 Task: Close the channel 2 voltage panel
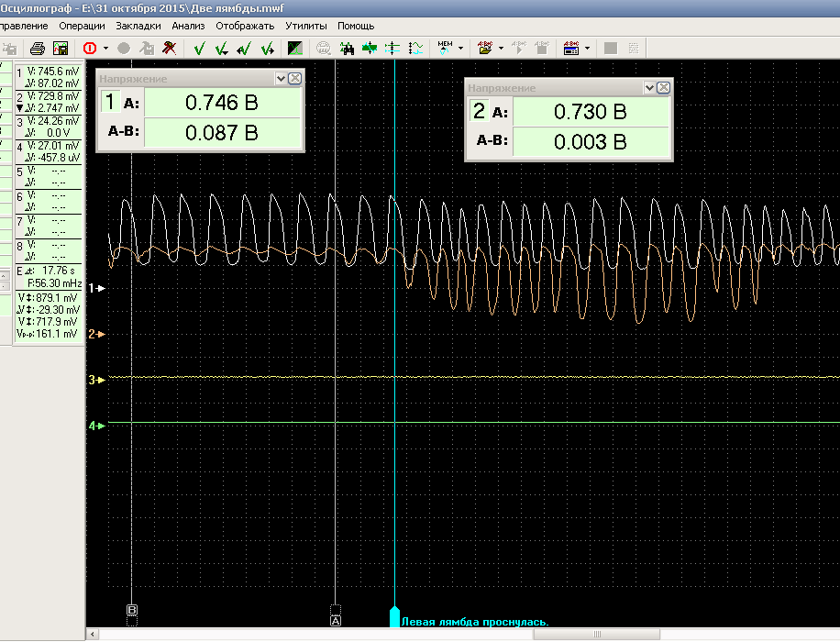[663, 88]
